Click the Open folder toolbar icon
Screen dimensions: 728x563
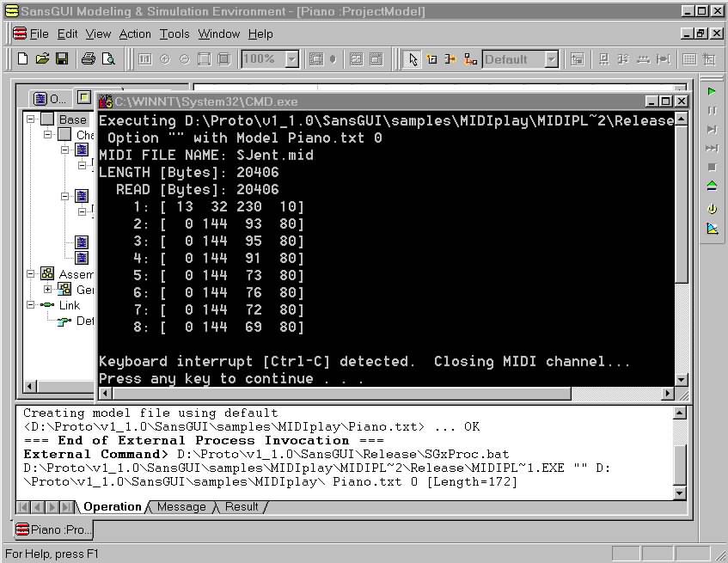tap(42, 59)
